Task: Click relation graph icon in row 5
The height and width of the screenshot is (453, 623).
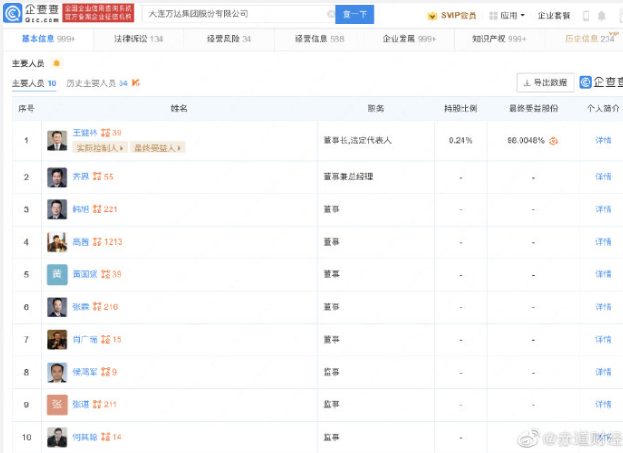Action: 105,274
